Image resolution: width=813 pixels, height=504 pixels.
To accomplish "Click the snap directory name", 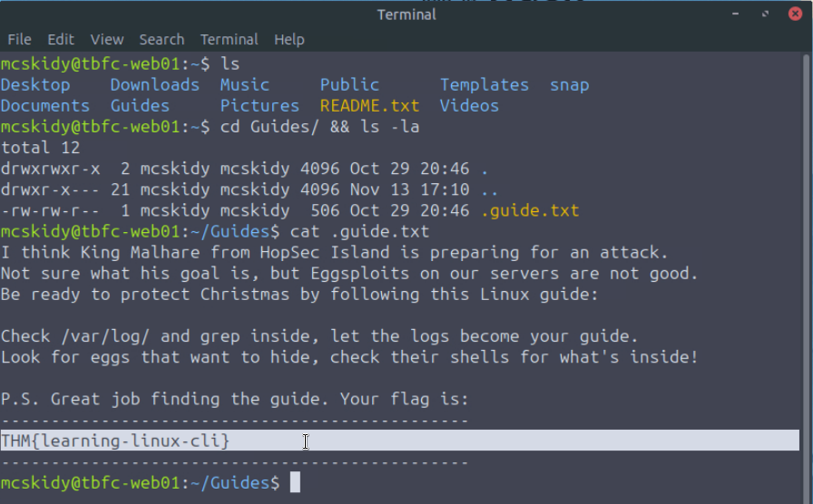I will pyautogui.click(x=569, y=85).
